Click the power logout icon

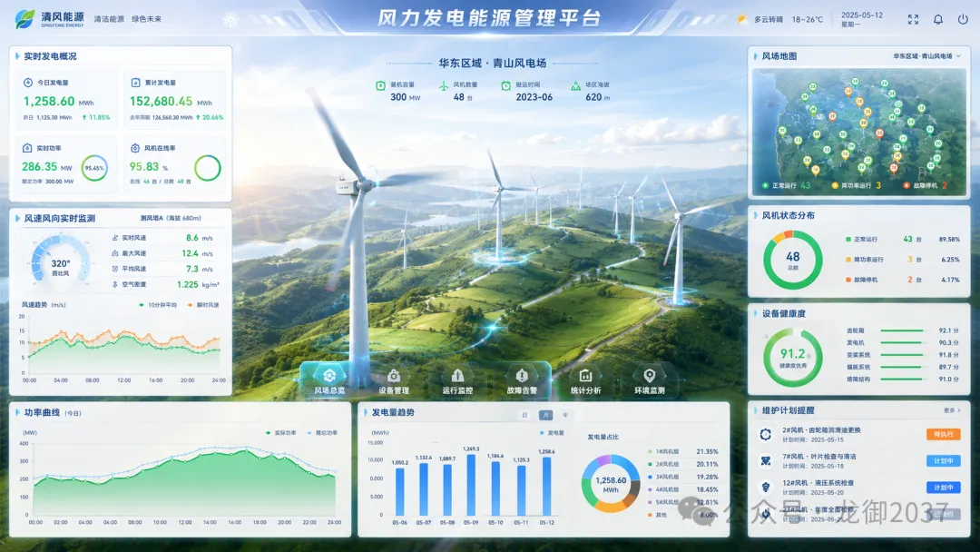[x=963, y=19]
